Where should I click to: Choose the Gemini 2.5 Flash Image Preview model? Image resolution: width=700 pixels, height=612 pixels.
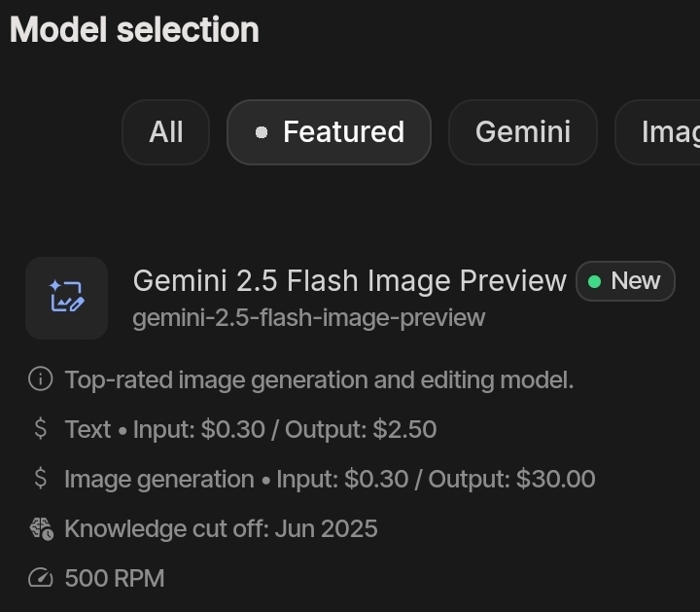point(349,281)
